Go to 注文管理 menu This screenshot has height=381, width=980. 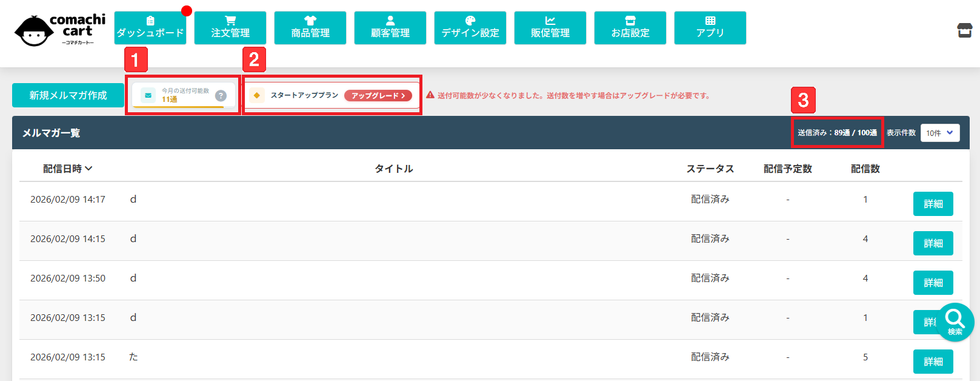click(x=230, y=28)
